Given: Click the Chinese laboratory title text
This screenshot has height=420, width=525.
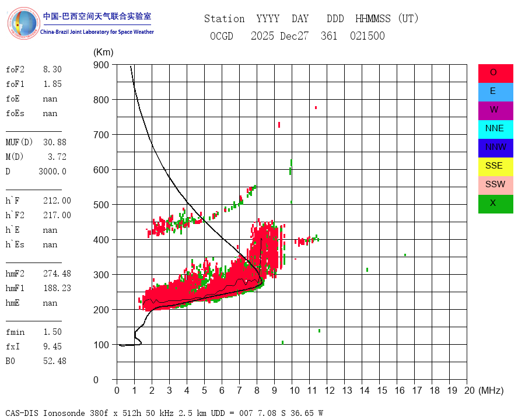Looking at the screenshot, I should coord(97,16).
